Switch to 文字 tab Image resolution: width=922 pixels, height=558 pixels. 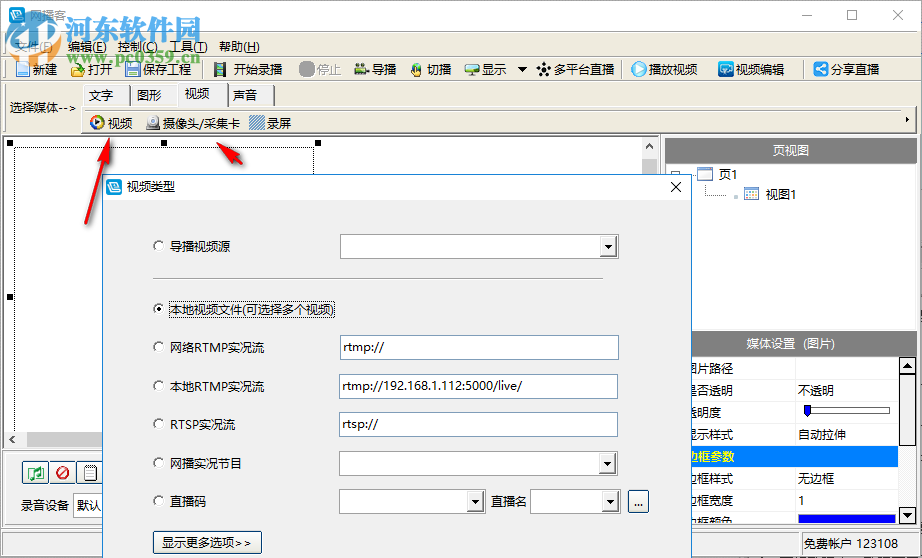[106, 95]
